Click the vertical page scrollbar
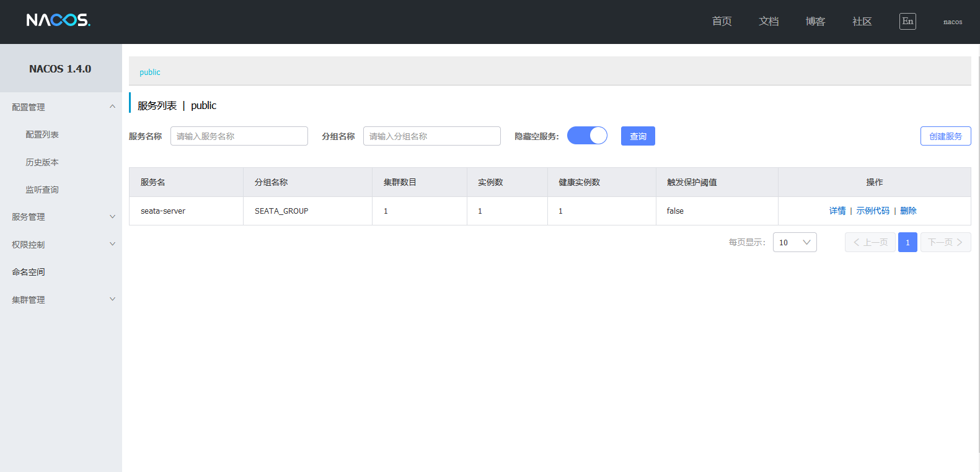Image resolution: width=980 pixels, height=472 pixels. pyautogui.click(x=978, y=254)
